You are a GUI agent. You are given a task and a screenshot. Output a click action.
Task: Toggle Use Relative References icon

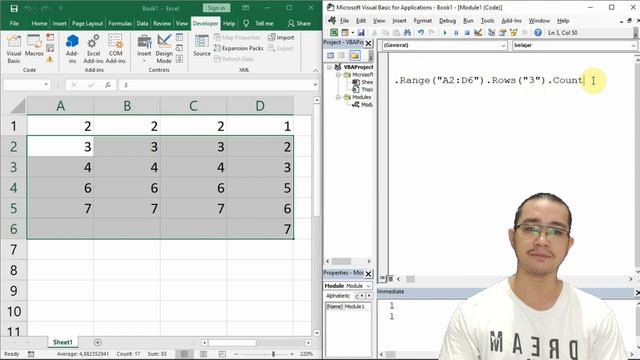pyautogui.click(x=50, y=48)
